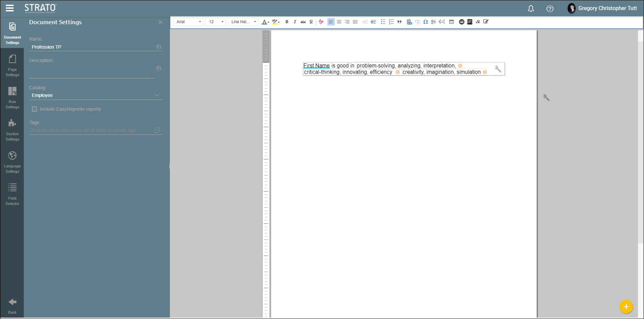The image size is (644, 319).
Task: Click the clear formatting eraser icon
Action: [321, 22]
